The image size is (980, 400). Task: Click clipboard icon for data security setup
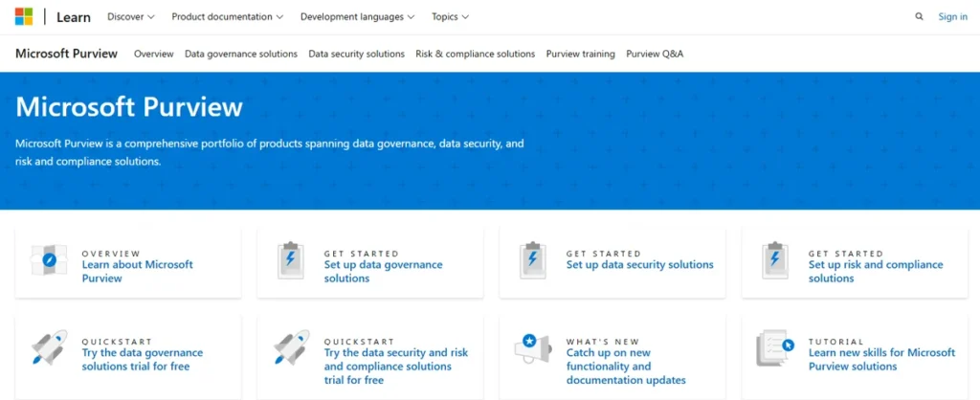pyautogui.click(x=533, y=260)
